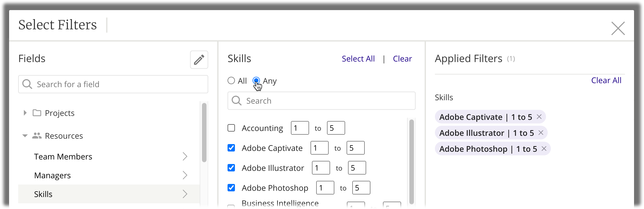Click the Adobe Illustrator 1 to 5 chip
This screenshot has width=644, height=209.
pos(491,133)
